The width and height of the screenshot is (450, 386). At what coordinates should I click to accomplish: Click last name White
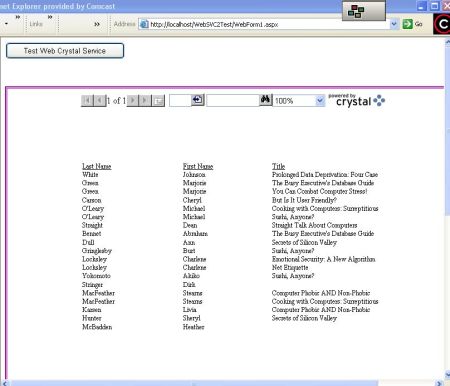[90, 175]
